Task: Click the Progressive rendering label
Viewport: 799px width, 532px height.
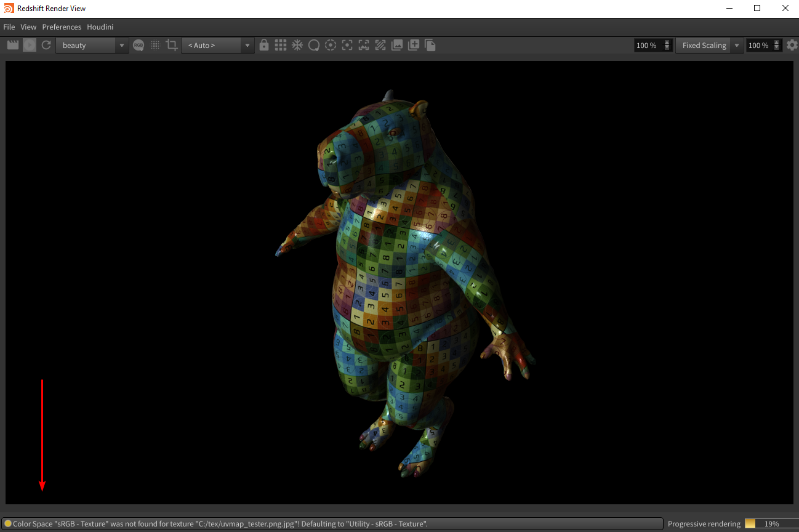Action: click(x=704, y=524)
